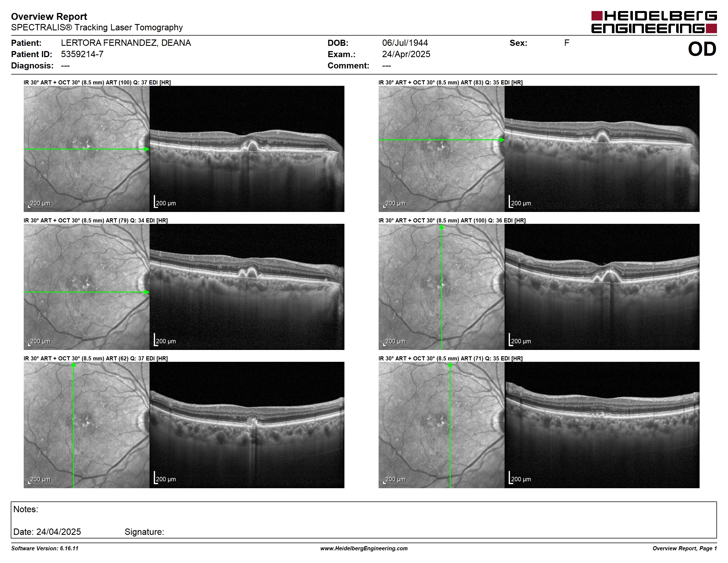
Task: Open the OCT B-scan for ART (79) Q: 34
Action: (247, 287)
